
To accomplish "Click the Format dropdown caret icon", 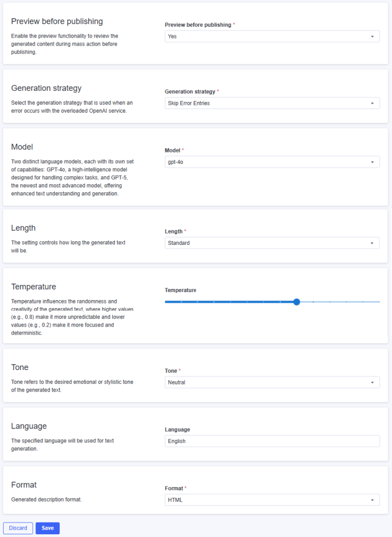I will pyautogui.click(x=372, y=500).
